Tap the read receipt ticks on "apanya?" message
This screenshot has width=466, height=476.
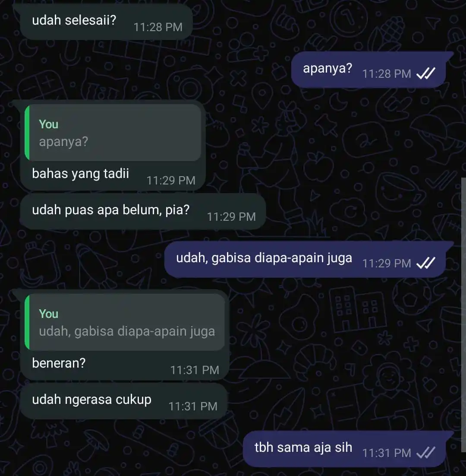tap(426, 73)
